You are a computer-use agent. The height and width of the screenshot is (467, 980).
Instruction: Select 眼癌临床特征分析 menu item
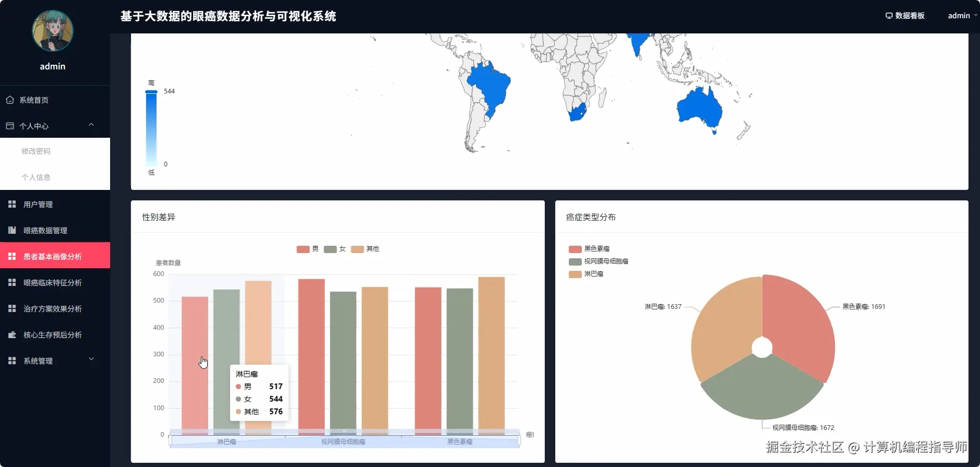[55, 282]
